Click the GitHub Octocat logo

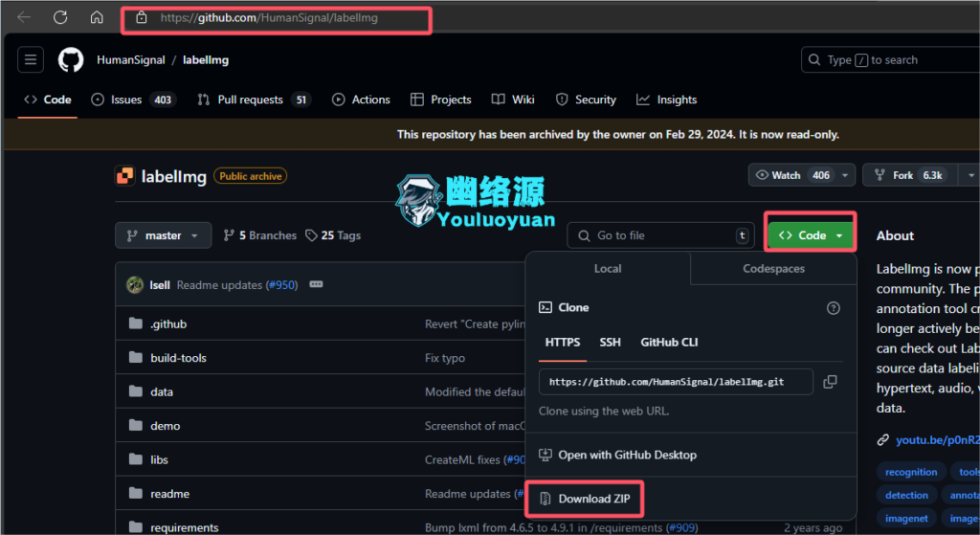point(71,60)
